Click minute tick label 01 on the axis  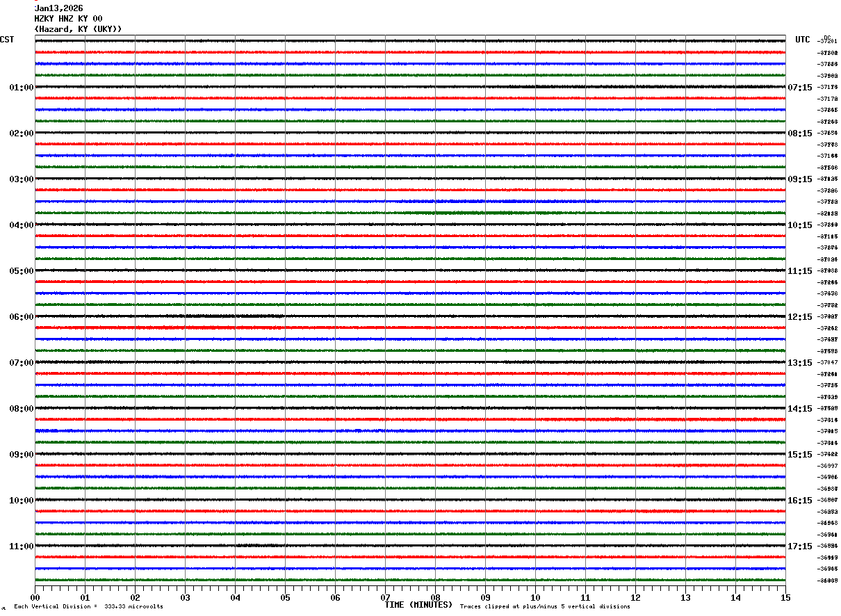click(x=85, y=598)
